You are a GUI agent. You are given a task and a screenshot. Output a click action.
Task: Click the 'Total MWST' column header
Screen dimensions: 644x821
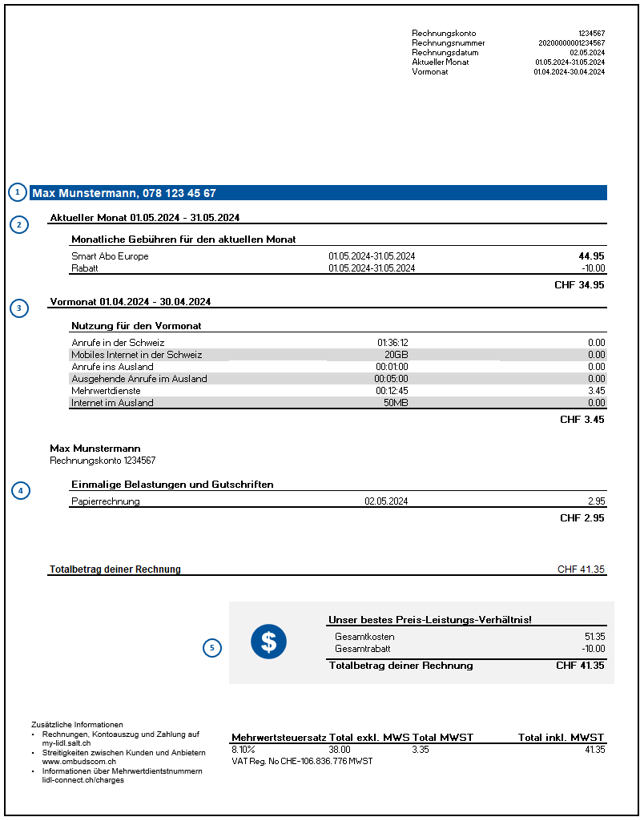pos(443,737)
